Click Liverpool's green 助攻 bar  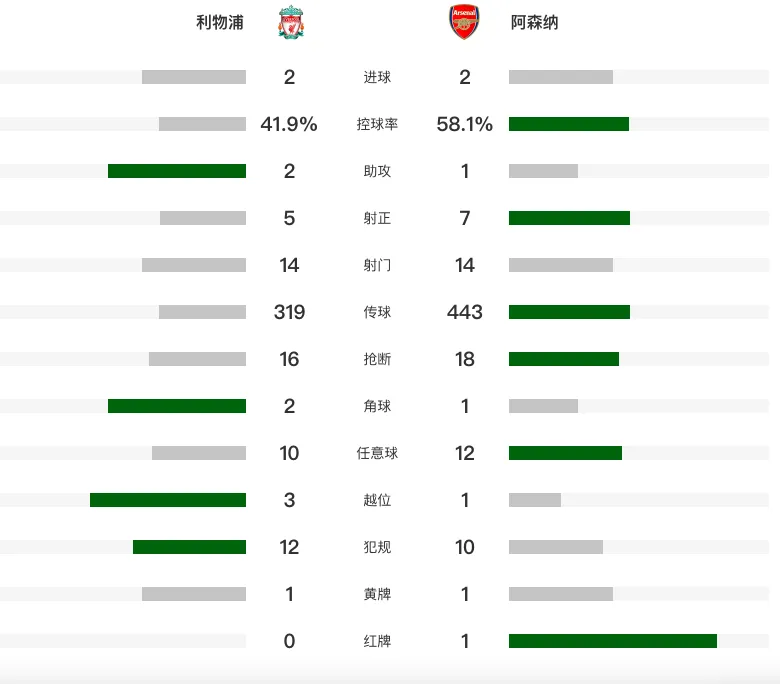pyautogui.click(x=177, y=171)
